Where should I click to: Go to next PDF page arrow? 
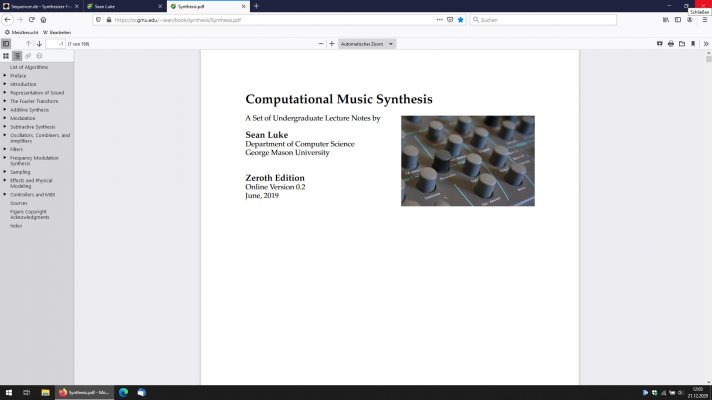40,44
